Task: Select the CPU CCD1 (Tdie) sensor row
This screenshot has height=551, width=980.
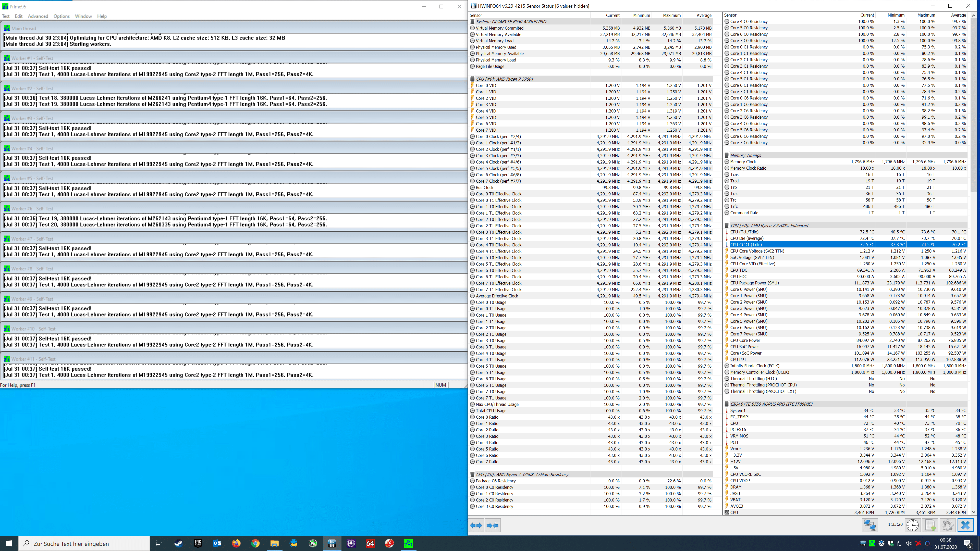Action: click(746, 245)
